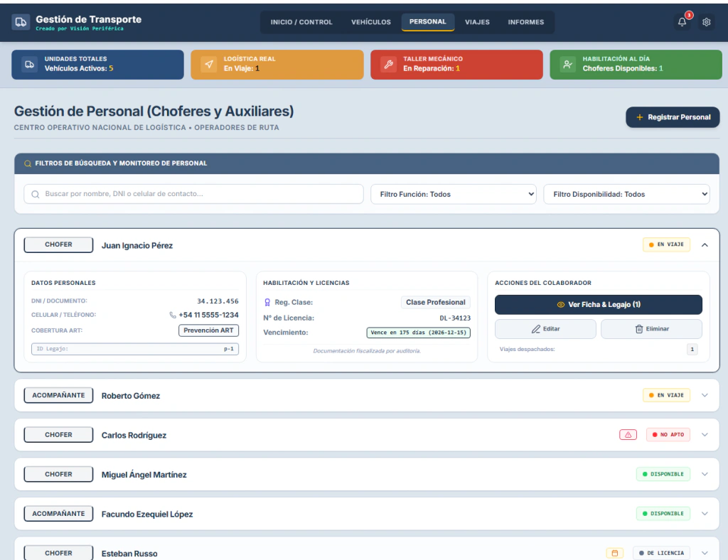The width and height of the screenshot is (728, 560).
Task: Click Disponible badge for Facundo Ezequiel López
Action: point(663,514)
